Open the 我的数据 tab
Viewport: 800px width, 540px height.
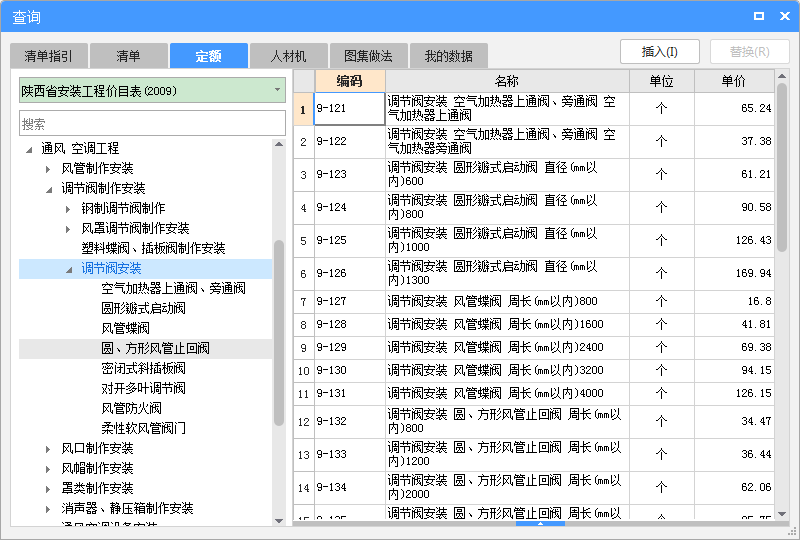448,56
